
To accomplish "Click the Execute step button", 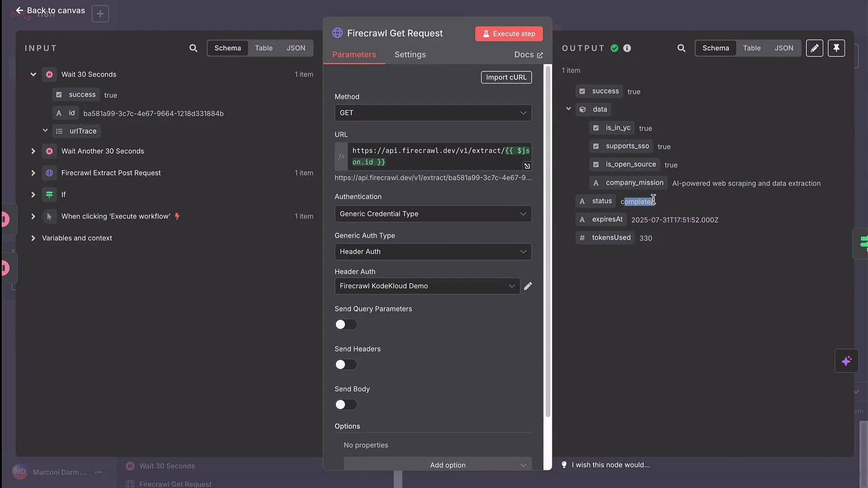I will [509, 34].
